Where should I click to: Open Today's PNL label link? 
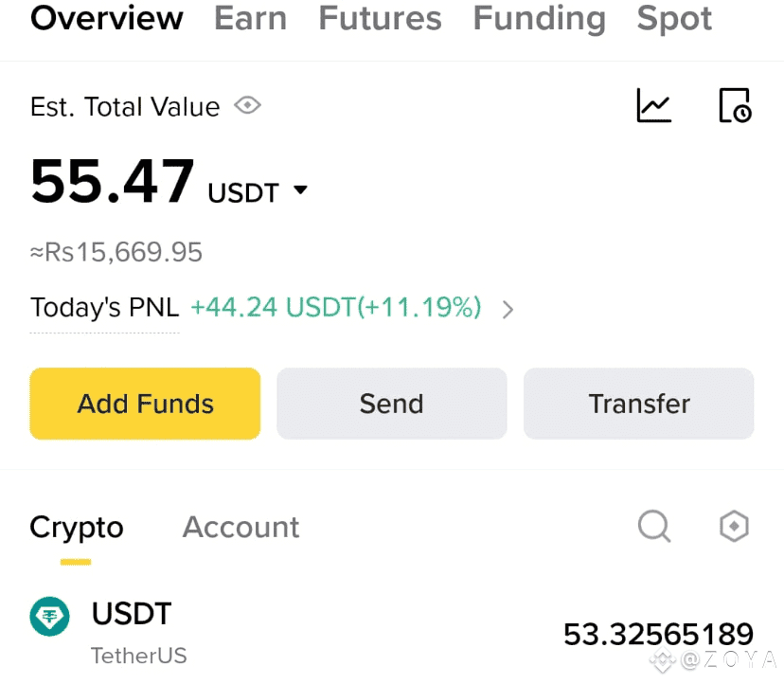[x=104, y=308]
